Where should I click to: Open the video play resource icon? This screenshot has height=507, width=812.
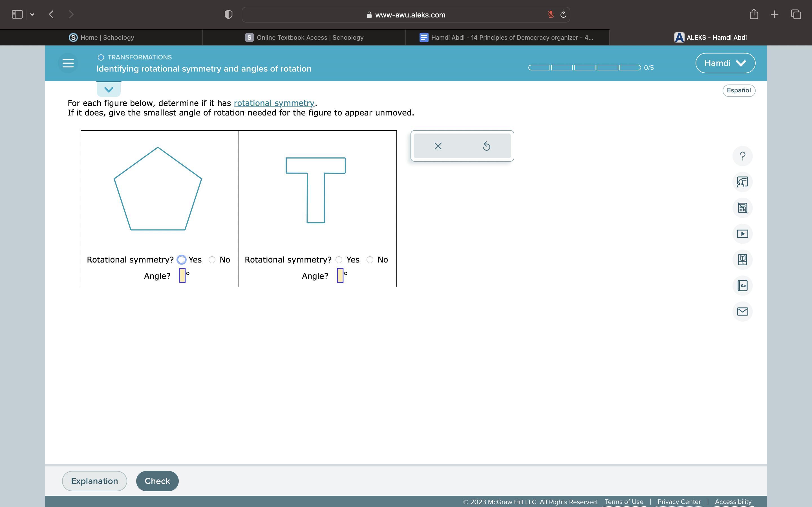[742, 234]
